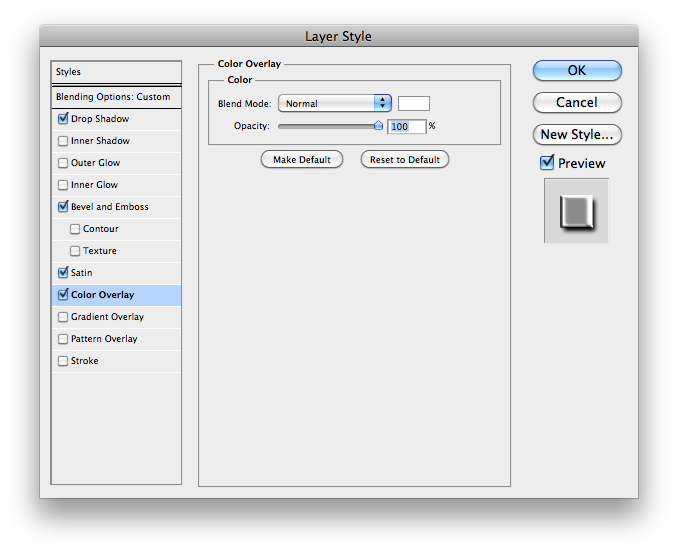Screen dimensions: 678x553
Task: Select Blending Options: Custom in the list
Action: point(113,97)
